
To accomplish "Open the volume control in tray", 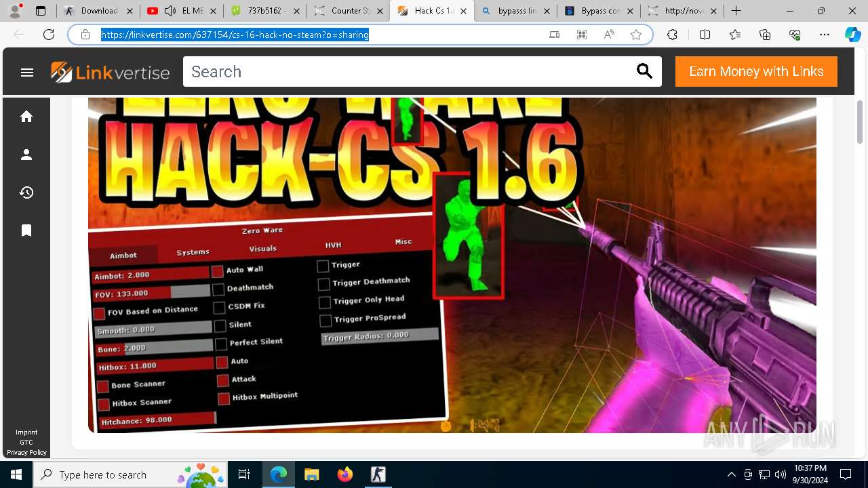I will pyautogui.click(x=780, y=474).
